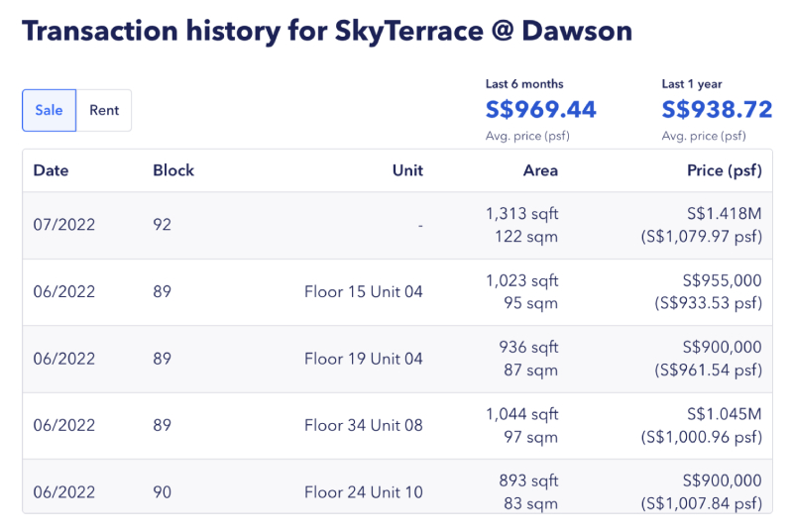Image resolution: width=793 pixels, height=532 pixels.
Task: Switch to the Rent tab
Action: 104,110
